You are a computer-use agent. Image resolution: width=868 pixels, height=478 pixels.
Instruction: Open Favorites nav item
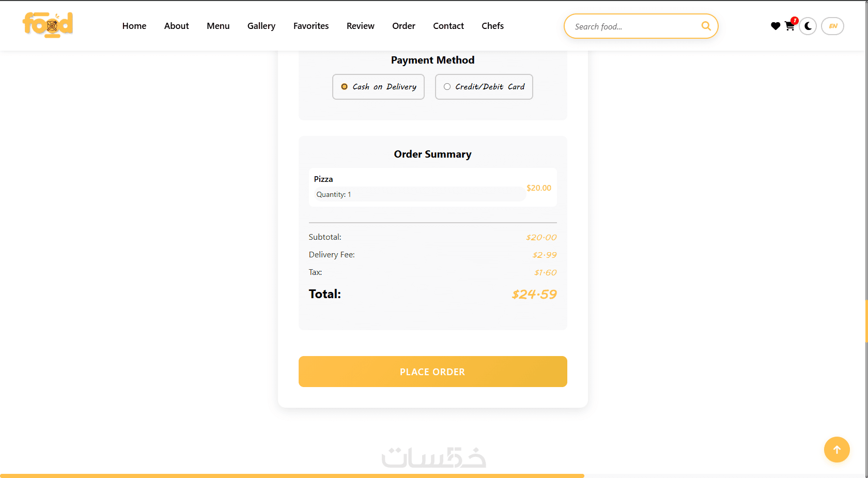click(311, 26)
